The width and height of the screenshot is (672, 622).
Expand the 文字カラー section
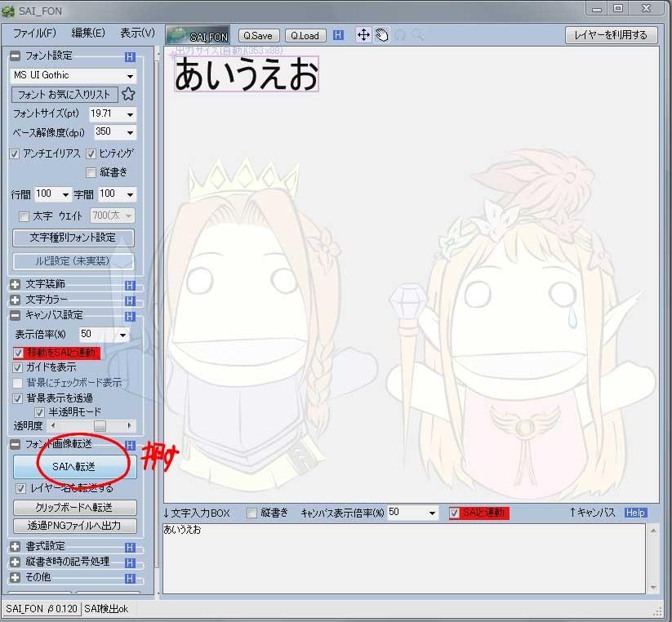(x=15, y=300)
